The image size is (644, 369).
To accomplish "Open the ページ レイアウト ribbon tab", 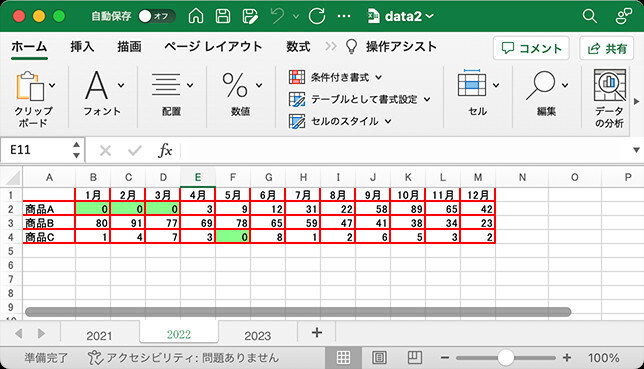I will click(213, 47).
